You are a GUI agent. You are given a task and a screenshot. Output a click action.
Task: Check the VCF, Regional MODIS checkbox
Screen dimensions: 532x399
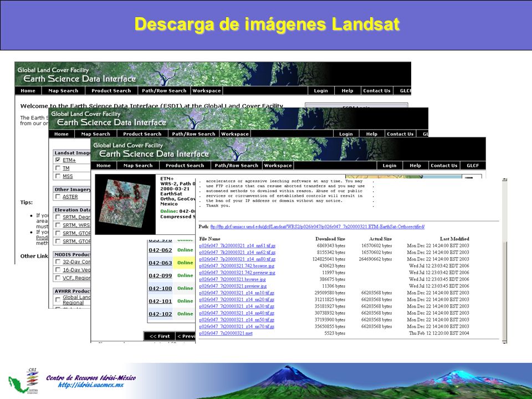[58, 278]
